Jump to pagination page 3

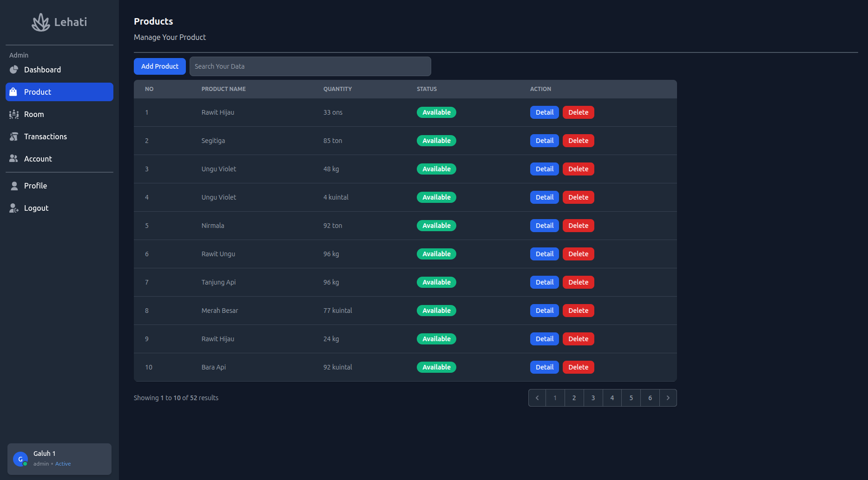click(x=593, y=398)
